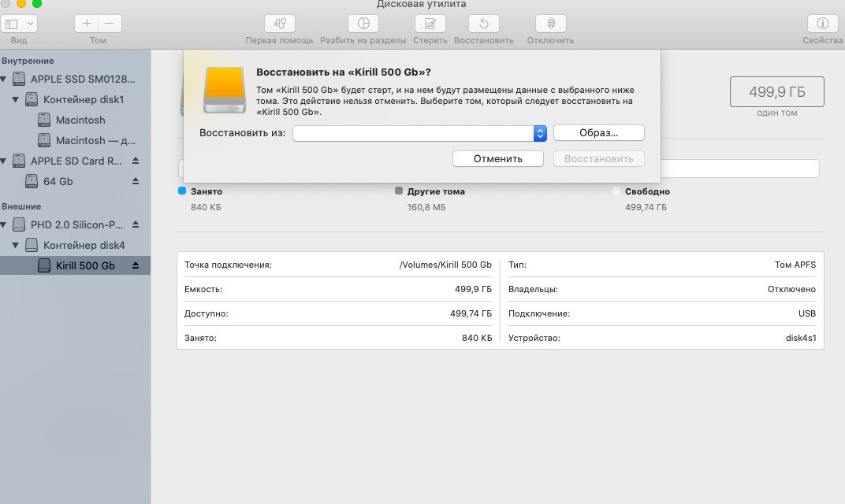Image resolution: width=845 pixels, height=504 pixels.
Task: Click the yellow drive icon in dialog
Action: (225, 90)
